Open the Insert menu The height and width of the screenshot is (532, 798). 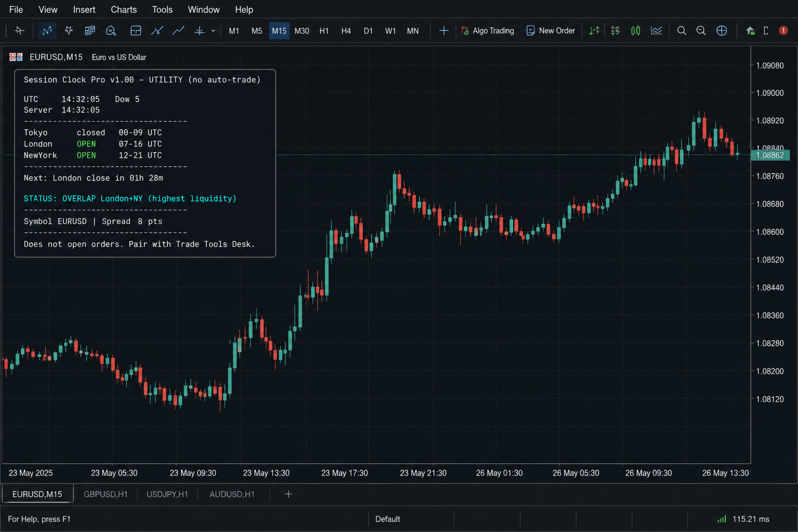(x=84, y=9)
